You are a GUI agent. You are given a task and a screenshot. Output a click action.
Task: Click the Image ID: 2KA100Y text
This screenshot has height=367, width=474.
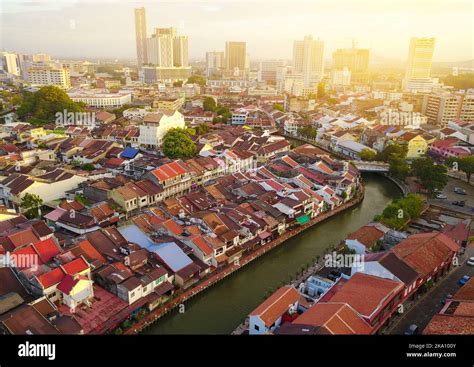pyautogui.click(x=432, y=346)
